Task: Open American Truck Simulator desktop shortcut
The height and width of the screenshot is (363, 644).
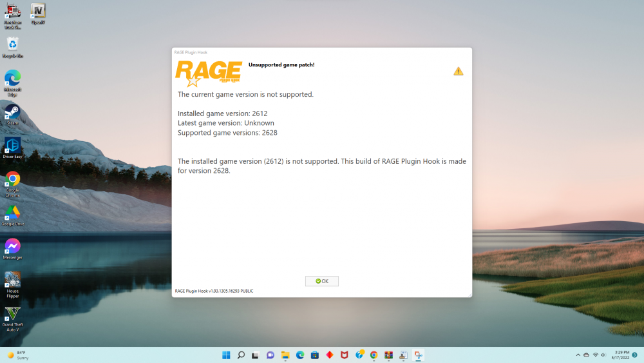Action: click(12, 17)
